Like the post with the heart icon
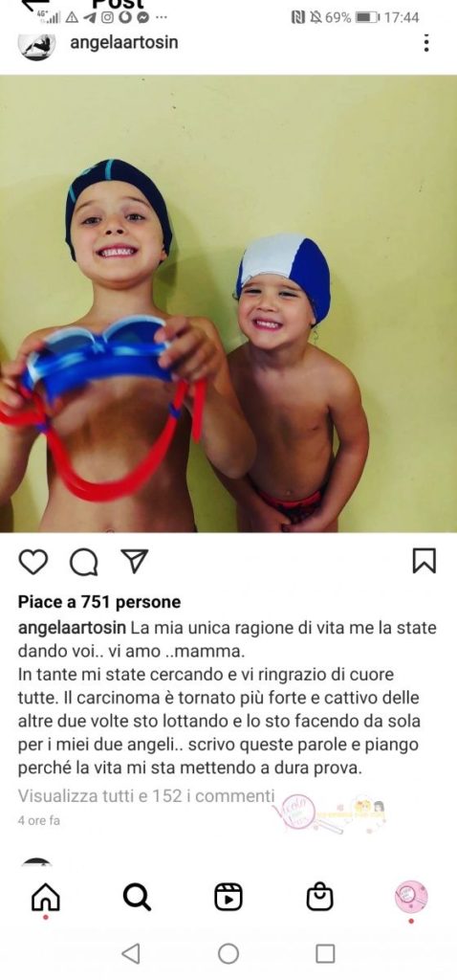 point(33,562)
